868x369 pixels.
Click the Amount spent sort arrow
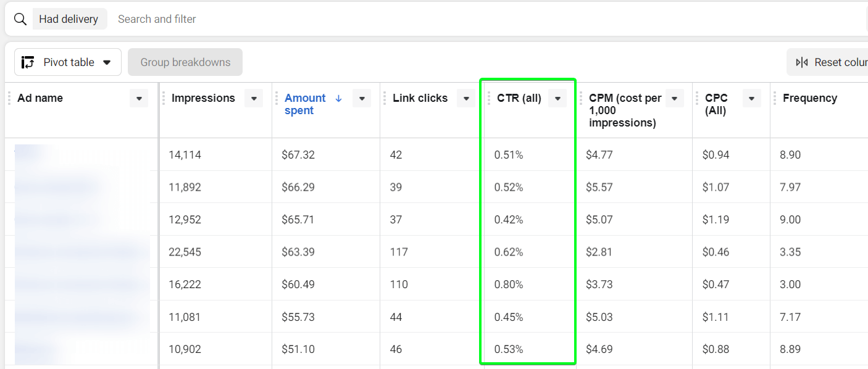click(338, 98)
